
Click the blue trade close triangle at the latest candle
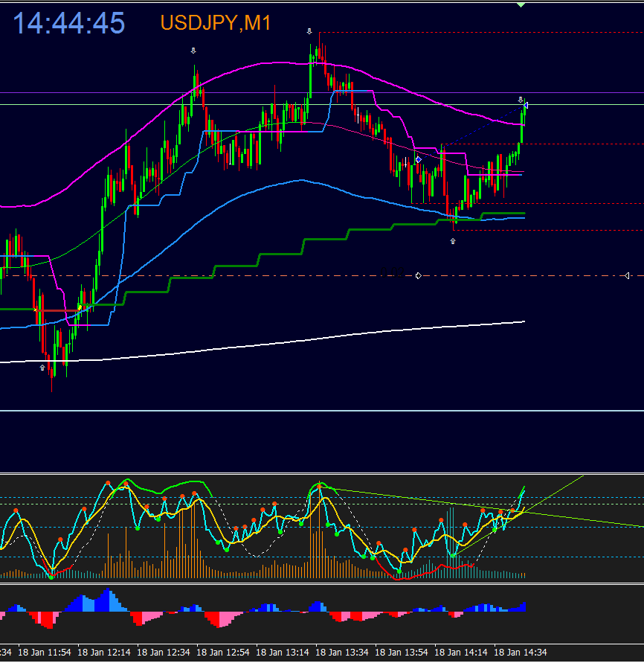pos(526,105)
